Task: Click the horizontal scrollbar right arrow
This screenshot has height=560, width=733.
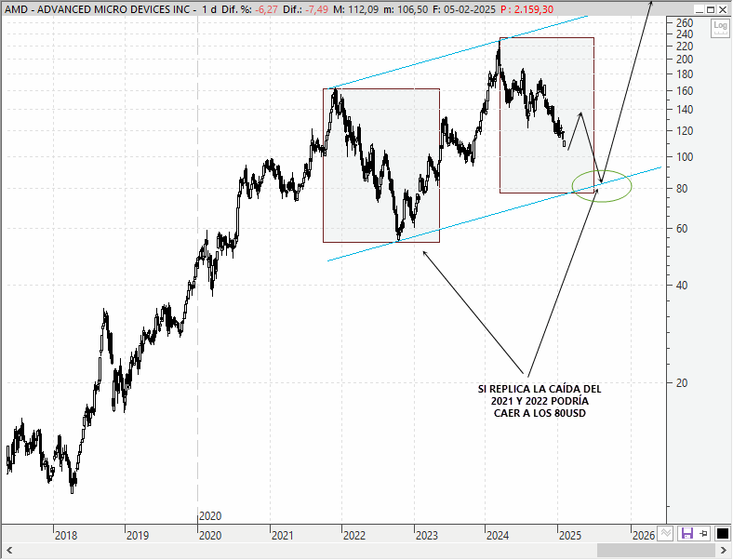Action: (x=724, y=550)
